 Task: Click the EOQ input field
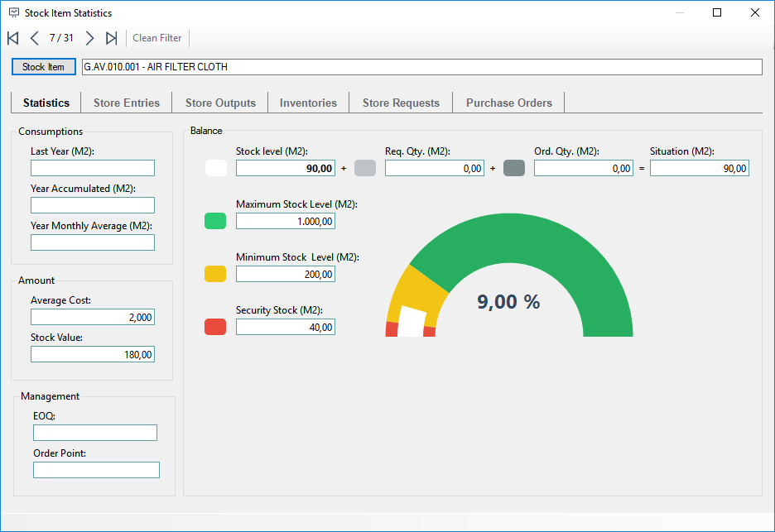coord(95,433)
